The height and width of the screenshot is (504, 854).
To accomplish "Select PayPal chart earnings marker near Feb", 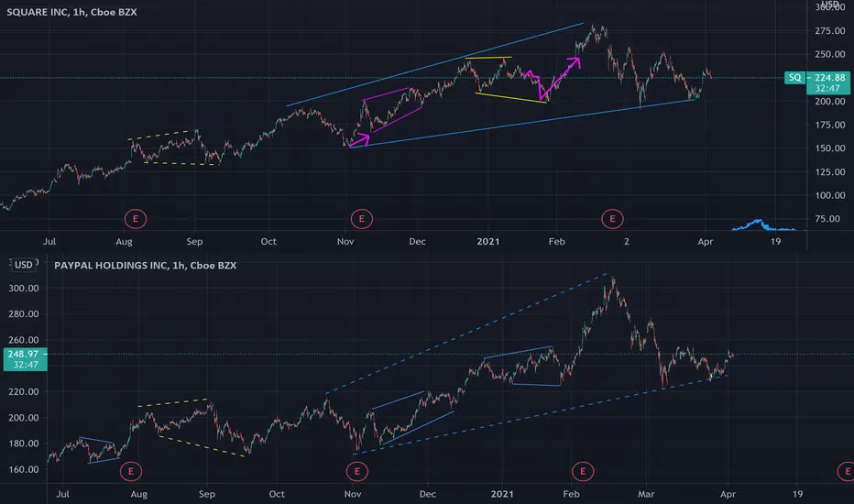I will tap(583, 471).
